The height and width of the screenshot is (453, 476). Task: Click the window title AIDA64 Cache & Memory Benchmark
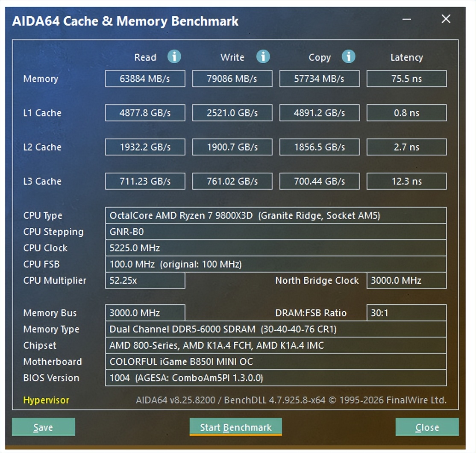pyautogui.click(x=125, y=21)
